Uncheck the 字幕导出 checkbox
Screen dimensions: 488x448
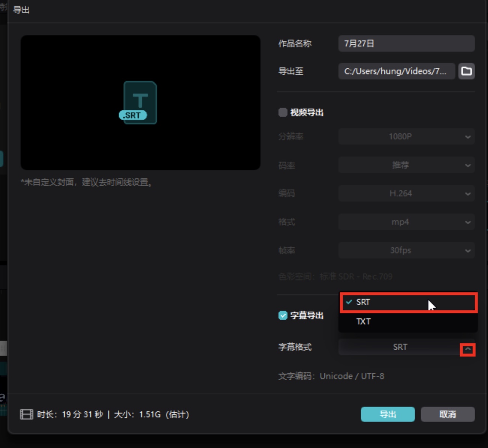283,315
